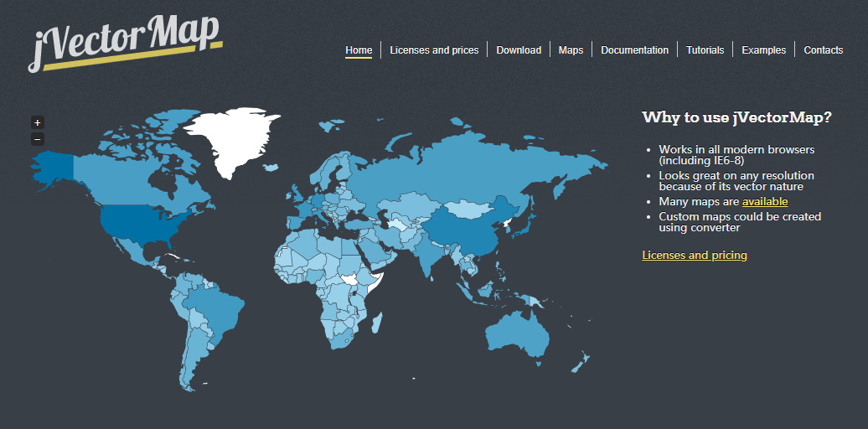Image resolution: width=868 pixels, height=429 pixels.
Task: Select Mongolia on the world map
Action: click(468, 209)
